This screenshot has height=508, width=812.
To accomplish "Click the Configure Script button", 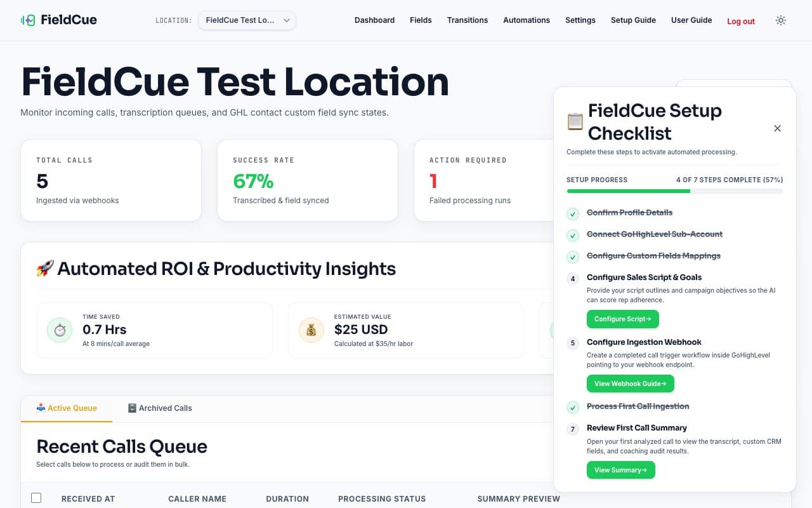I will coord(623,319).
